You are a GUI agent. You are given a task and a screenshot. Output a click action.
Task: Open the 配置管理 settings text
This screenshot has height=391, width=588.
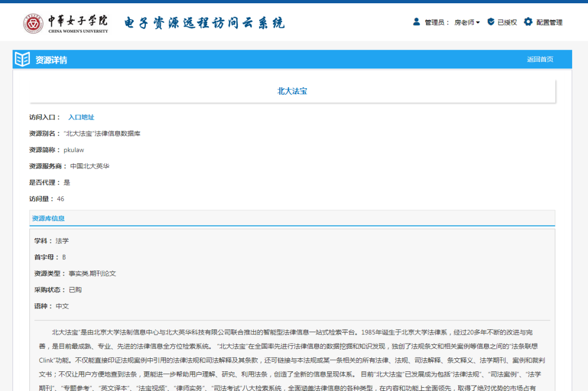549,22
